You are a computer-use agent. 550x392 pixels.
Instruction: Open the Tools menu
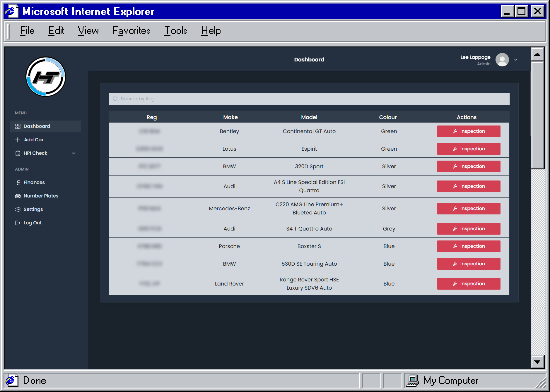175,30
